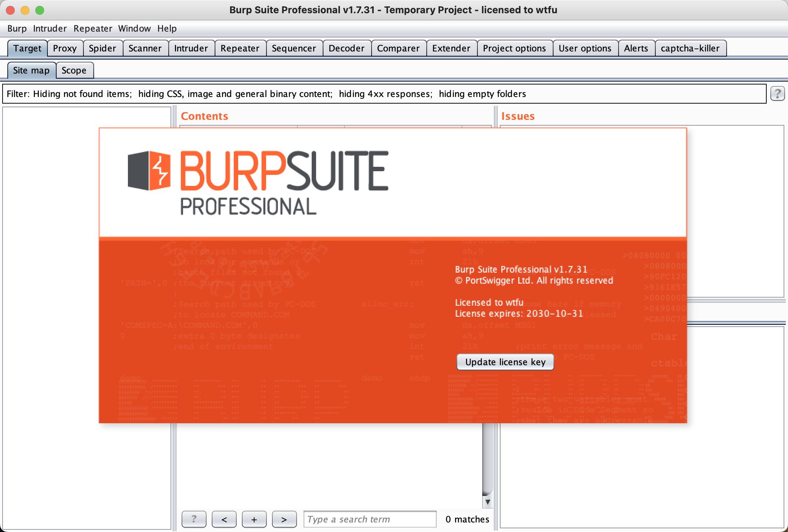Type in the search term field
Viewport: 788px width, 532px height.
pyautogui.click(x=369, y=519)
